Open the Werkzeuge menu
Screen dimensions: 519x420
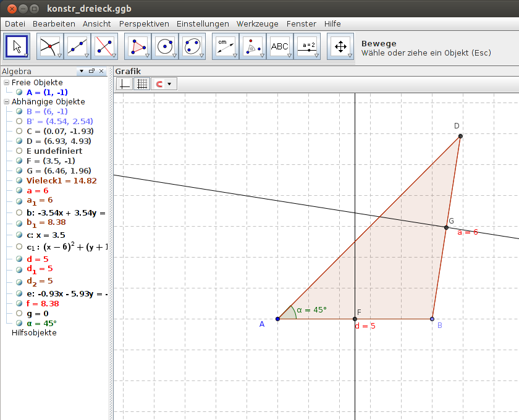257,23
